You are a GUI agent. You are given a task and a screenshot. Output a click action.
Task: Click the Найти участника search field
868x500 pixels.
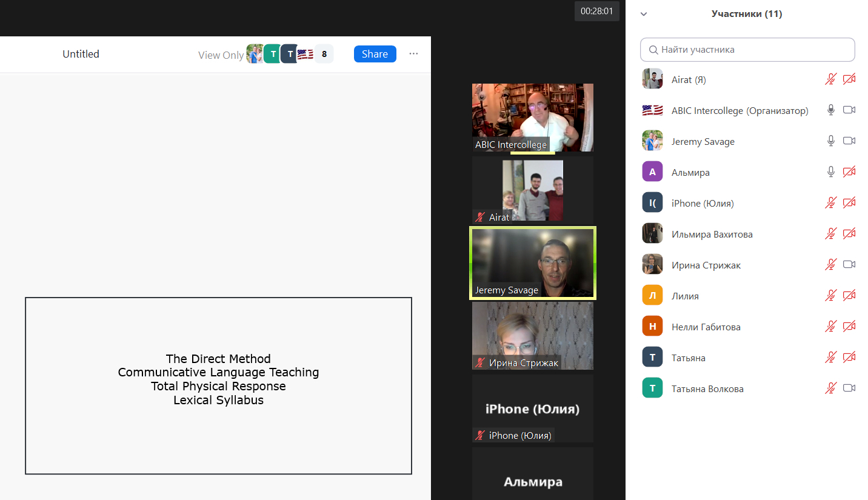click(x=752, y=50)
